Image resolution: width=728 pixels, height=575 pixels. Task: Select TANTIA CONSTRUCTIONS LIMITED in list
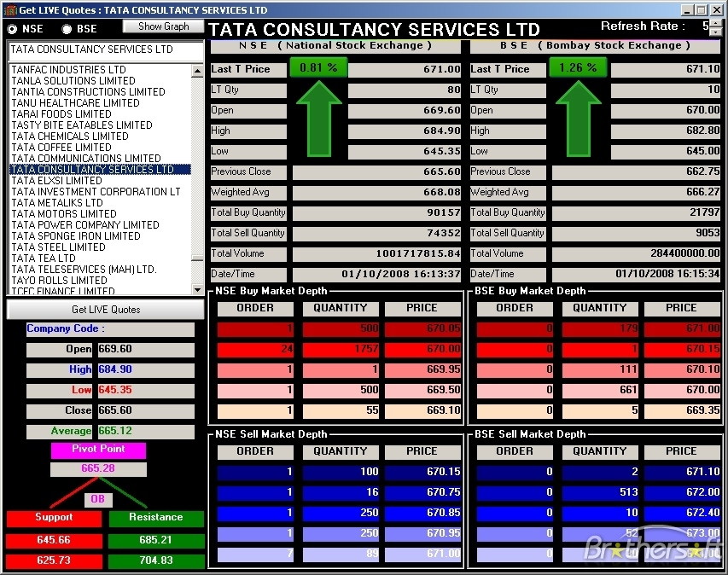click(101, 92)
